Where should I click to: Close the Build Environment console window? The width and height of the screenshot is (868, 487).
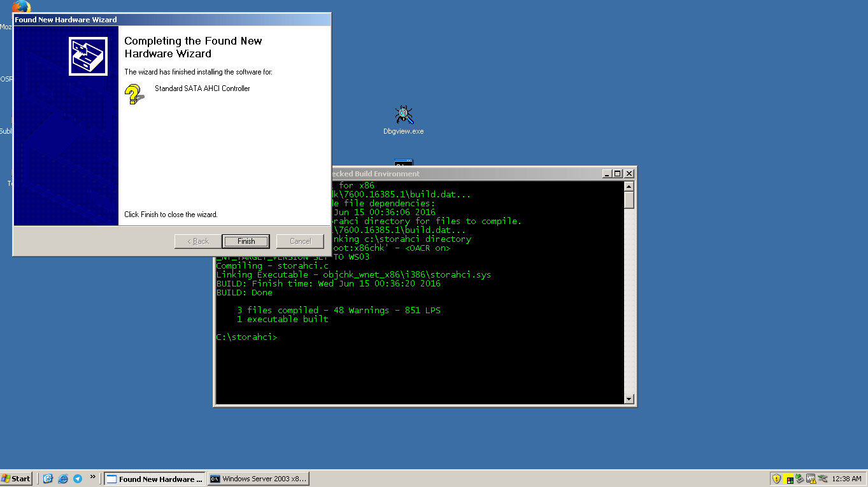(x=629, y=174)
